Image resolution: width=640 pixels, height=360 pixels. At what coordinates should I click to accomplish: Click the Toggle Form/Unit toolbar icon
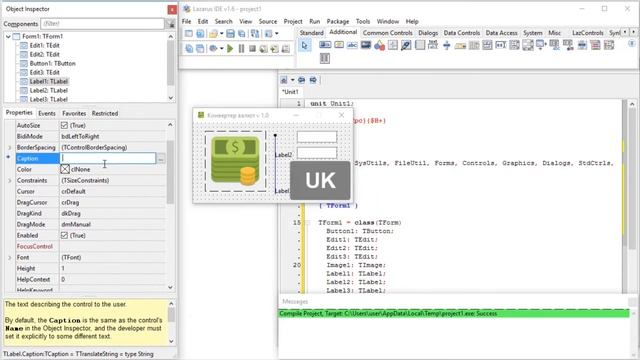click(x=255, y=34)
